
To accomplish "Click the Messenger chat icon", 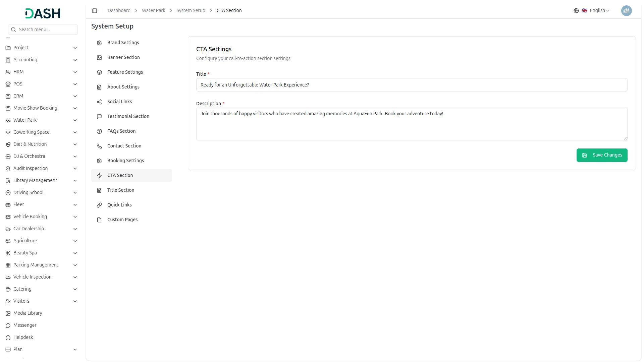I will pyautogui.click(x=8, y=325).
